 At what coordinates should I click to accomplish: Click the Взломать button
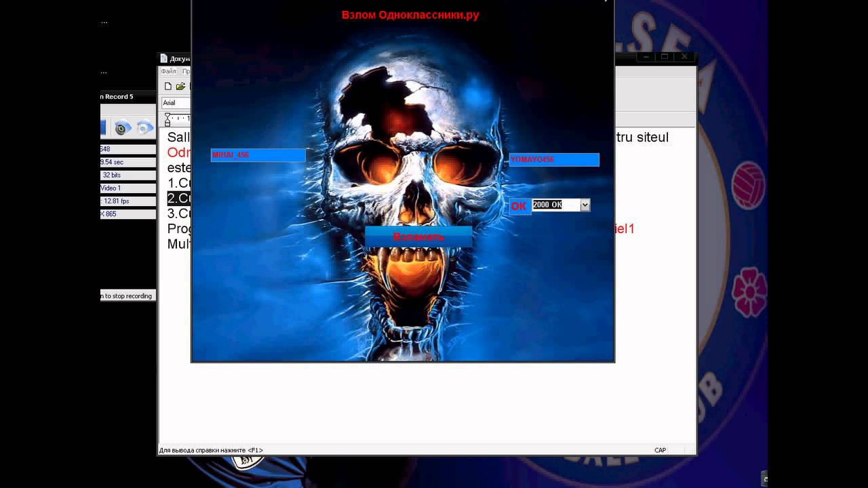coord(418,237)
